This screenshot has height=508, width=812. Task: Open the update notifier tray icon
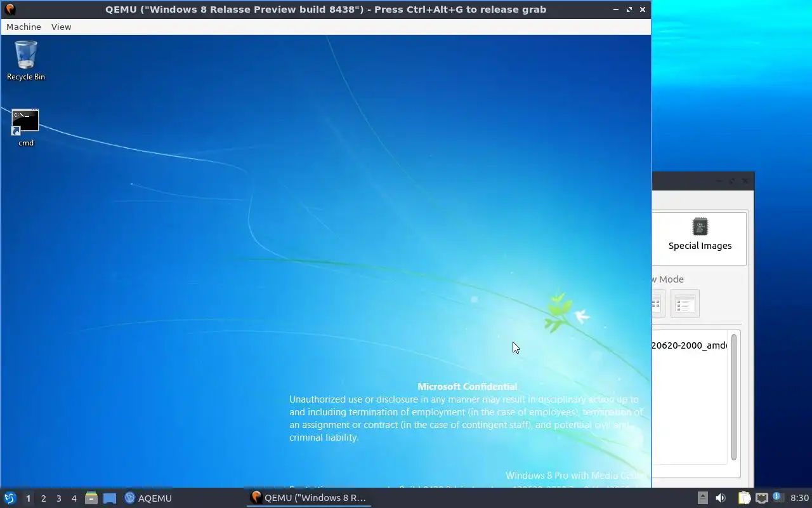click(x=778, y=497)
